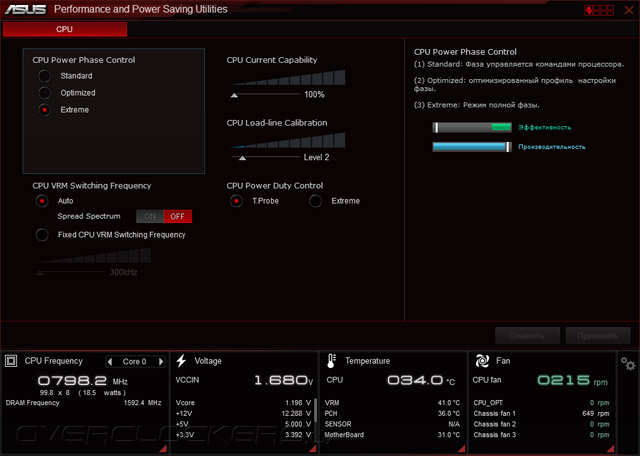The width and height of the screenshot is (640, 456).
Task: Click the +12V 12.288 V row
Action: tap(243, 414)
